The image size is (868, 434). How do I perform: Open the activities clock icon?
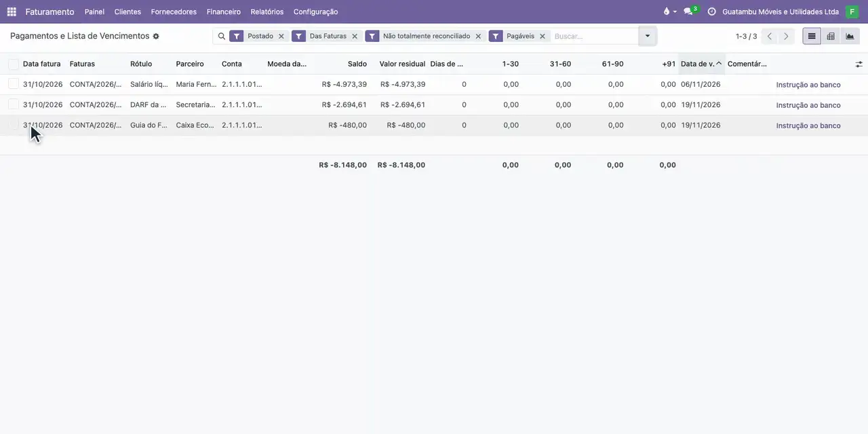point(711,12)
